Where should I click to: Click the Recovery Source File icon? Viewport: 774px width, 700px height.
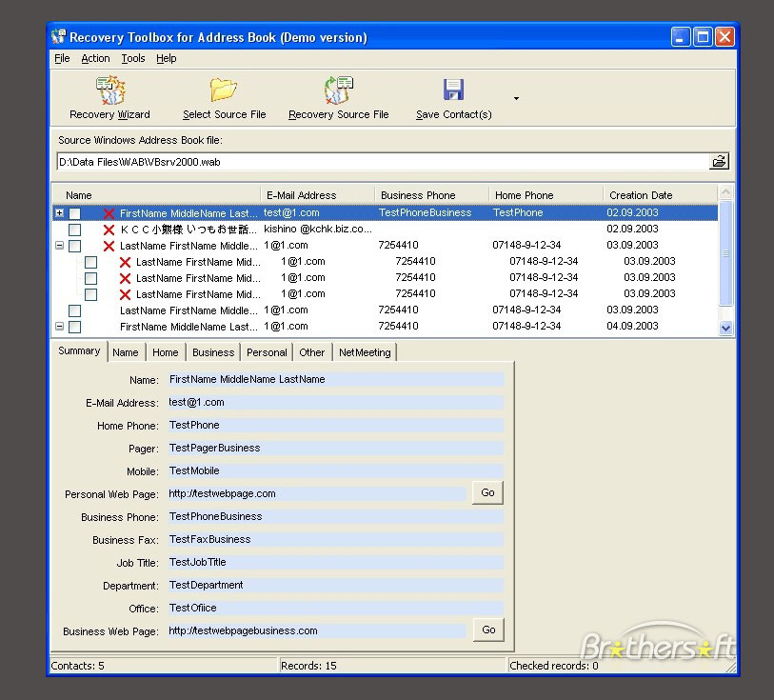click(x=339, y=90)
